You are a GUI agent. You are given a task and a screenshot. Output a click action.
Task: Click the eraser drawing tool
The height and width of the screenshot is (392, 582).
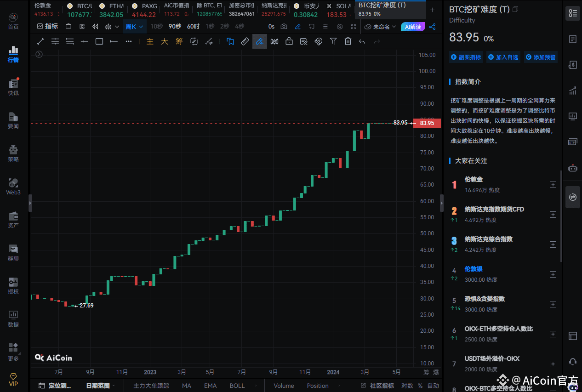coord(260,41)
